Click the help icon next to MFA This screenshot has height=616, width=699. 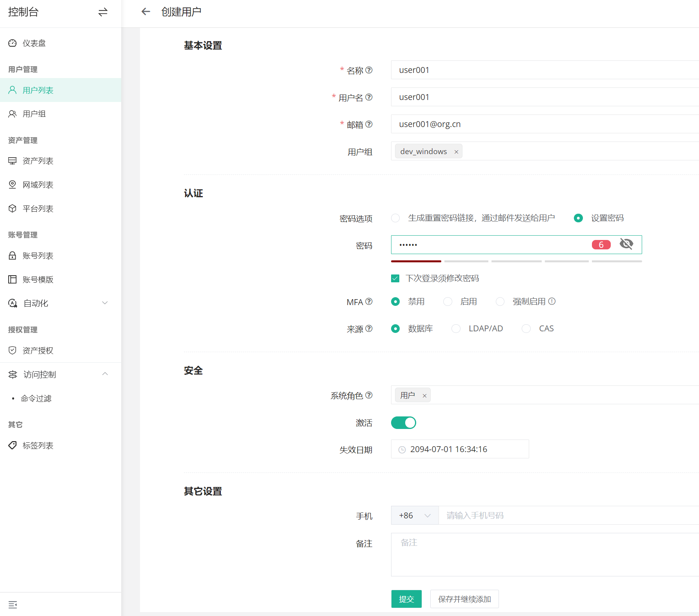369,302
